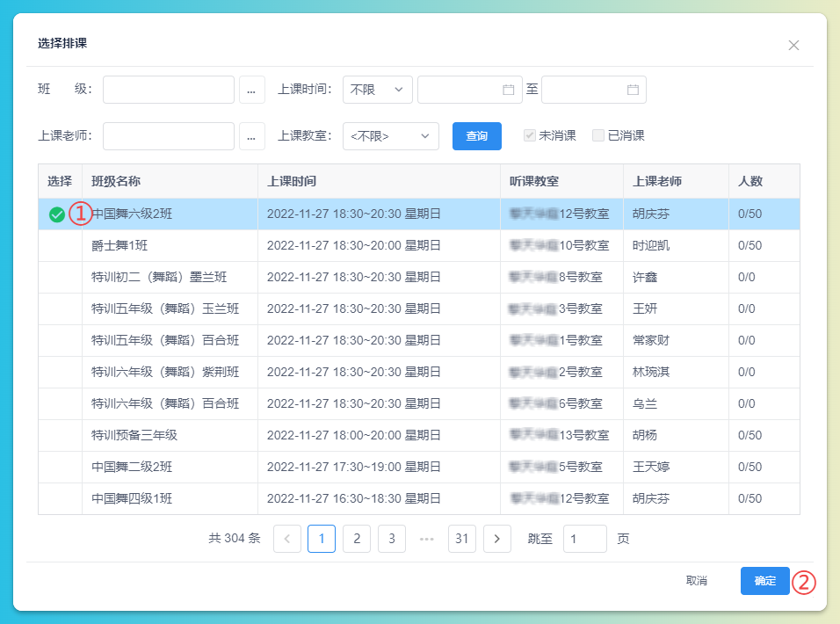The image size is (840, 624).
Task: Click 中国舞六级2班 class name
Action: coord(133,214)
